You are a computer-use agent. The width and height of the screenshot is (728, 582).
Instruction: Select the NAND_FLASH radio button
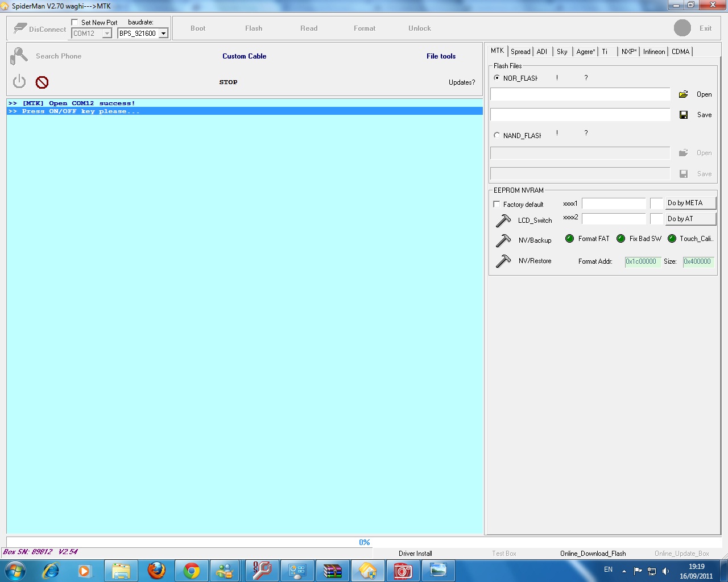coord(497,135)
